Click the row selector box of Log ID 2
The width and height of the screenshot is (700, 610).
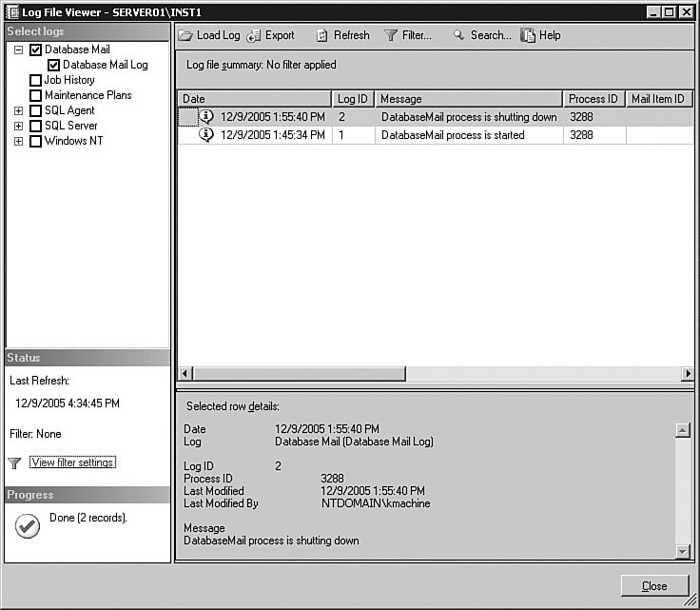pos(188,117)
